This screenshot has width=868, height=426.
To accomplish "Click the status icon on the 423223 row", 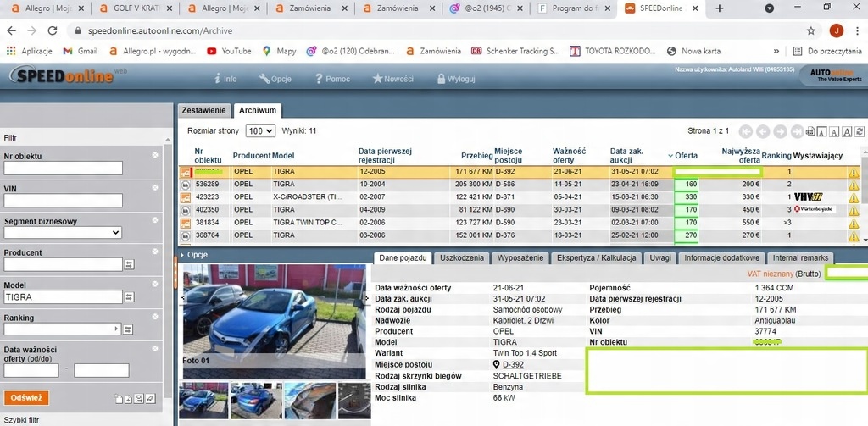I will point(186,197).
